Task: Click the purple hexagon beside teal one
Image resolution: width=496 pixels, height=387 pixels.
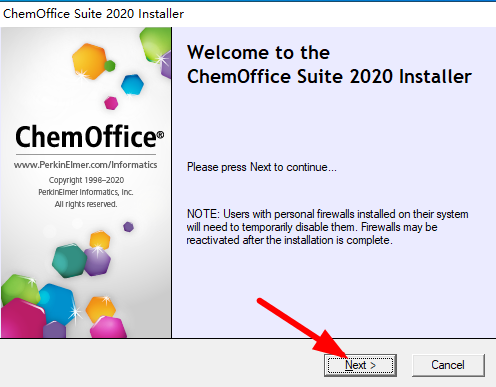Action: pyautogui.click(x=98, y=262)
